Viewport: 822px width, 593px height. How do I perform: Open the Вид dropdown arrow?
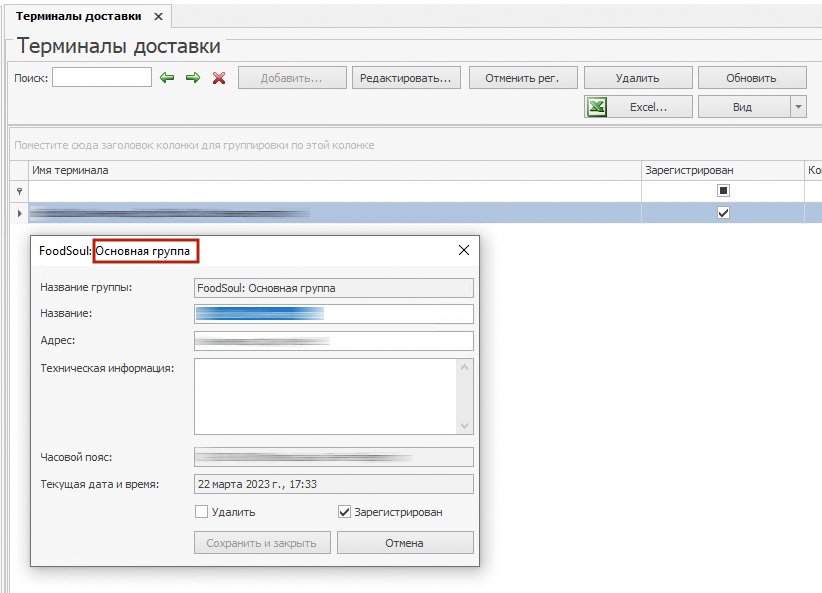click(x=797, y=107)
